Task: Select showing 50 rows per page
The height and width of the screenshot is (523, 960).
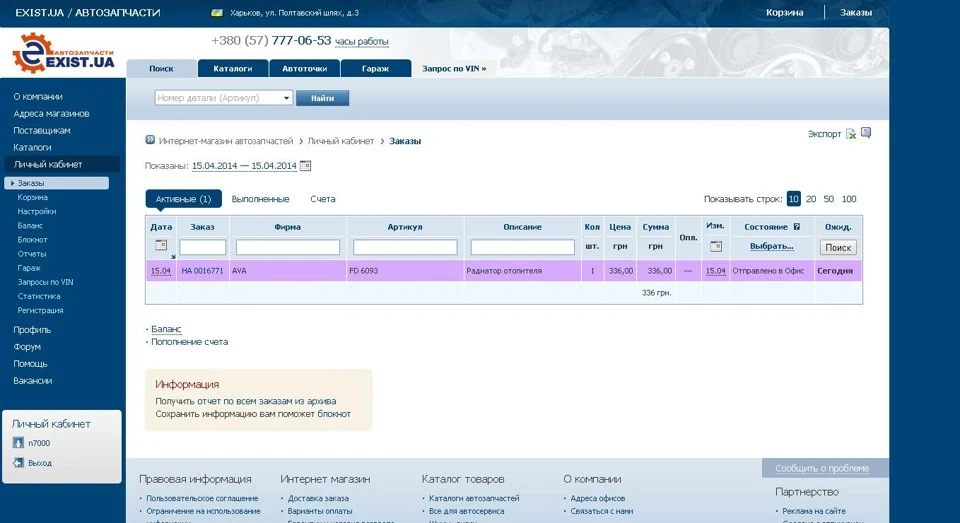Action: click(828, 199)
